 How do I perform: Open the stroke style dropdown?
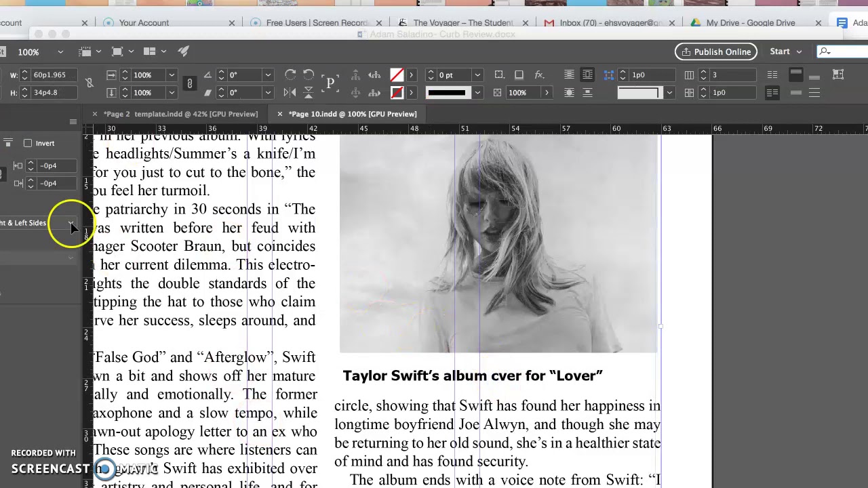[x=477, y=92]
